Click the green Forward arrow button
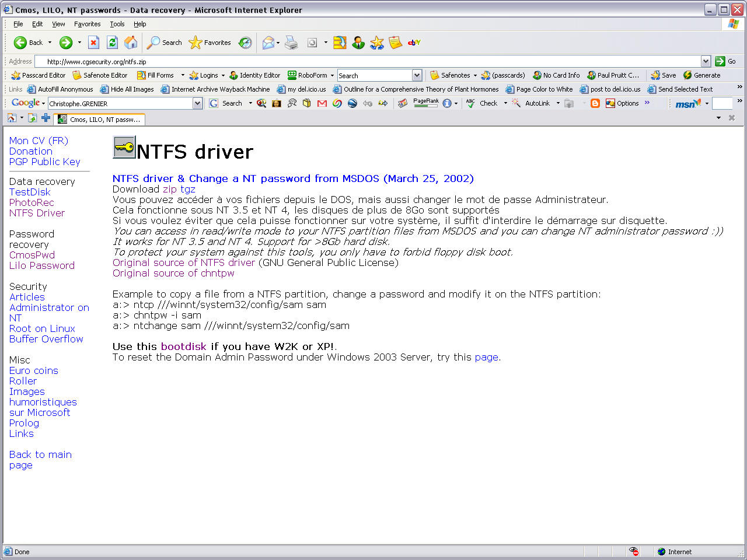The width and height of the screenshot is (747, 560). point(66,43)
